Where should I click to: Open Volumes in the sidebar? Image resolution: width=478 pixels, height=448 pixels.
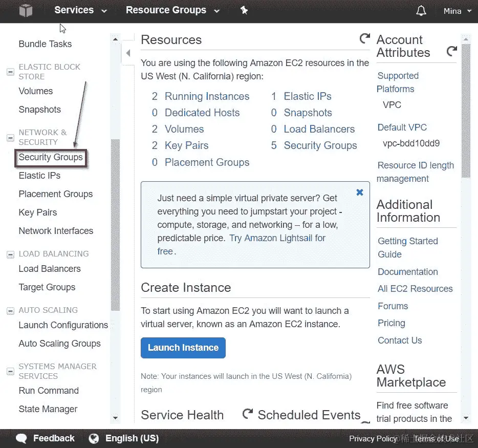[x=36, y=91]
